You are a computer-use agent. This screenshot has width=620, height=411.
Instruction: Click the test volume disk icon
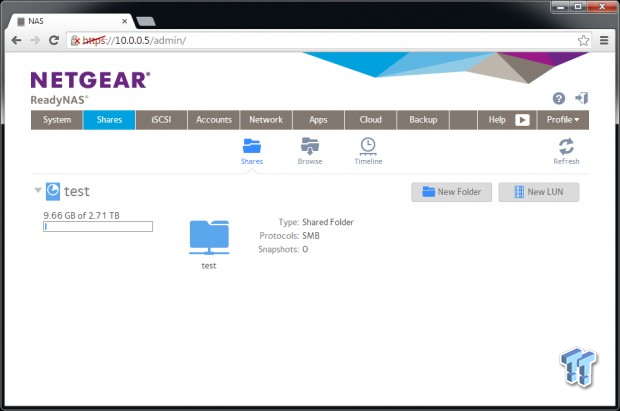[53, 191]
